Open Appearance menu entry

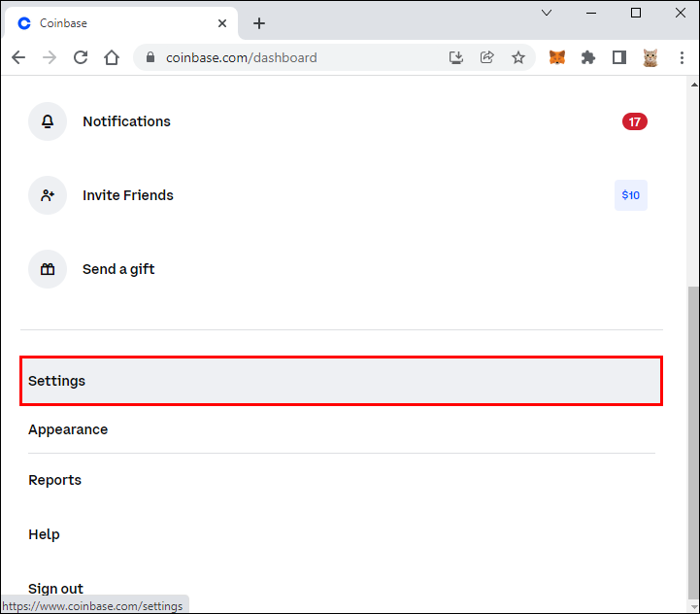tap(341, 429)
